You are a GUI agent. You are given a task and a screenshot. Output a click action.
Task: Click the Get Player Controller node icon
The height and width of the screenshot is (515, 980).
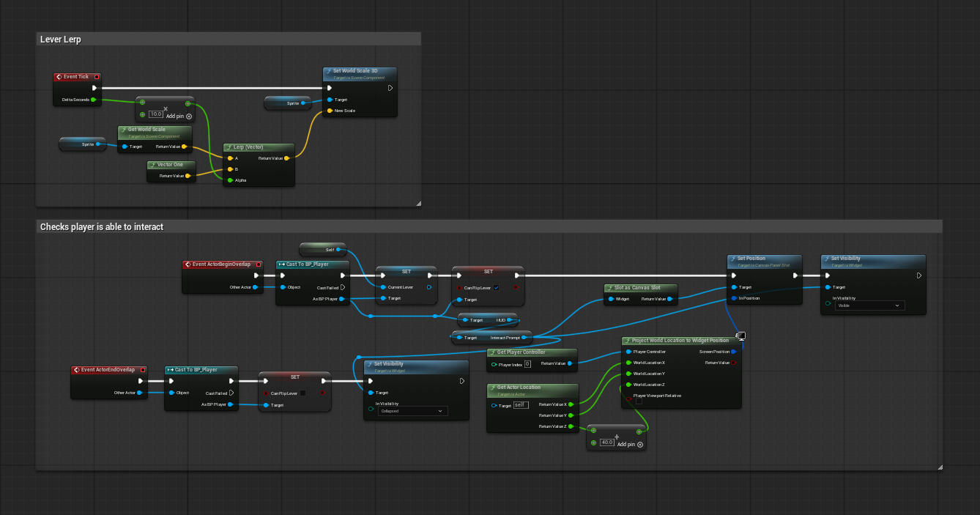tap(494, 352)
